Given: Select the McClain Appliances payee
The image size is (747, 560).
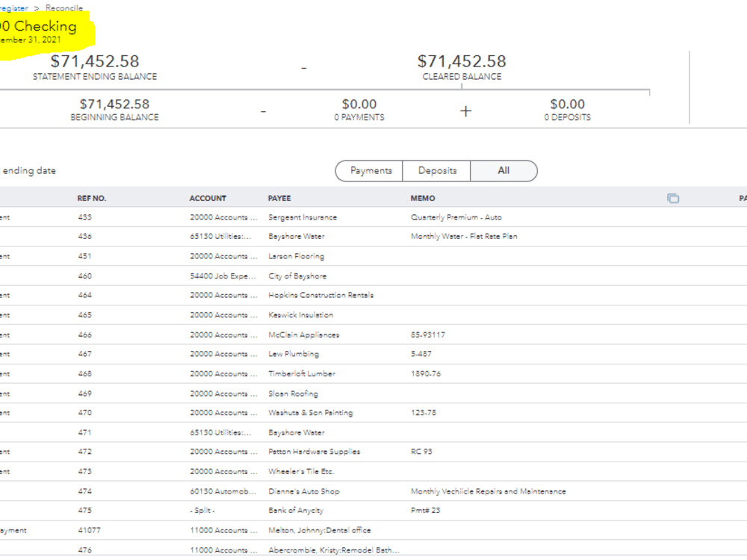Looking at the screenshot, I should (x=303, y=335).
